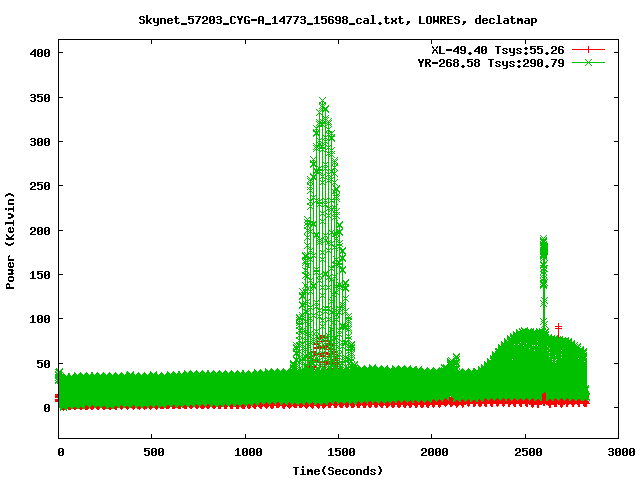The image size is (640, 480).
Task: Click the 1000 tick label on the time axis
Action: pos(248,452)
